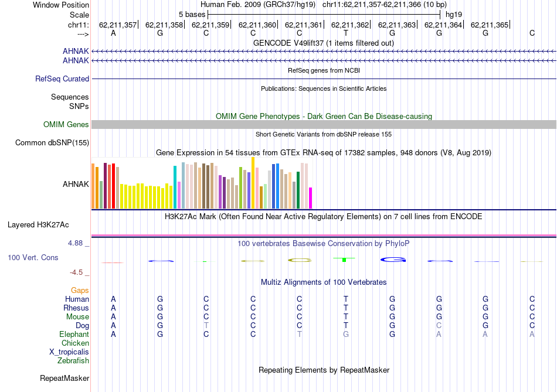Screen dimensions: 557x392
Task: Click the faded T in the Dog row
Action: pos(206,325)
